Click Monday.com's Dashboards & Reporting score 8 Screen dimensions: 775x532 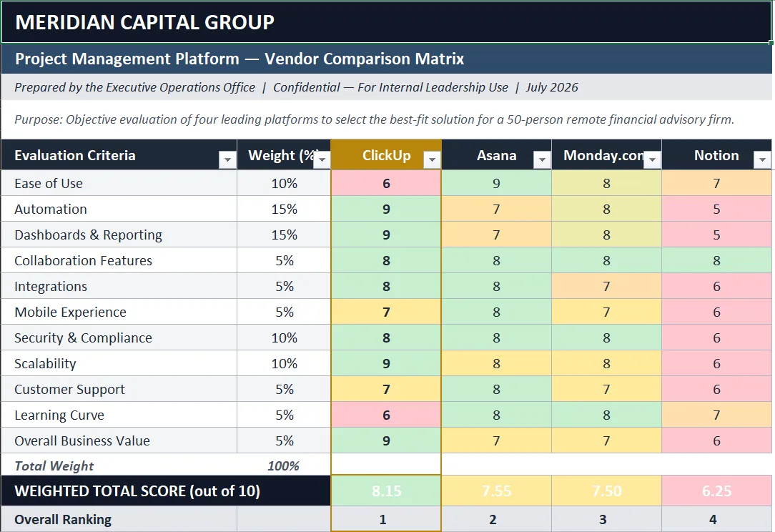[606, 235]
